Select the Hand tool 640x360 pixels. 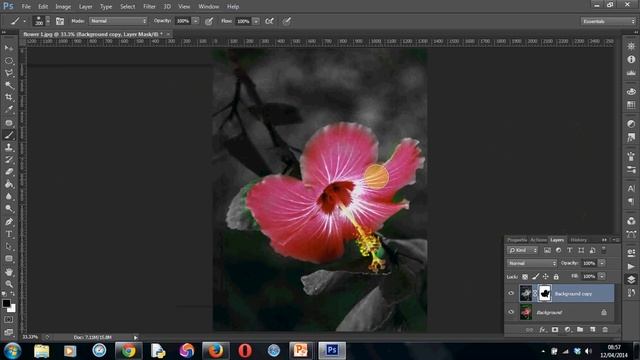[x=9, y=271]
